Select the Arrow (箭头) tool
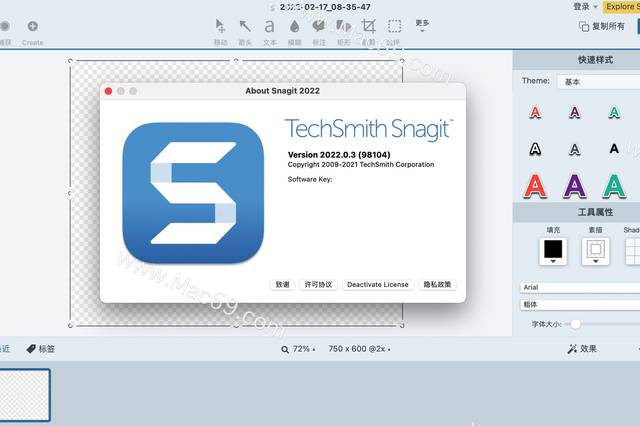Screen dimensions: 640x426 tap(245, 27)
